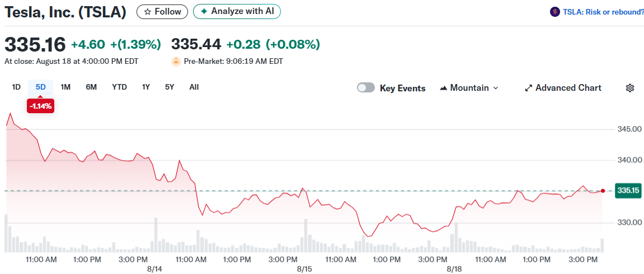Click the pre-market +0.28 change
Screen dimensions: 644x274
[243, 44]
